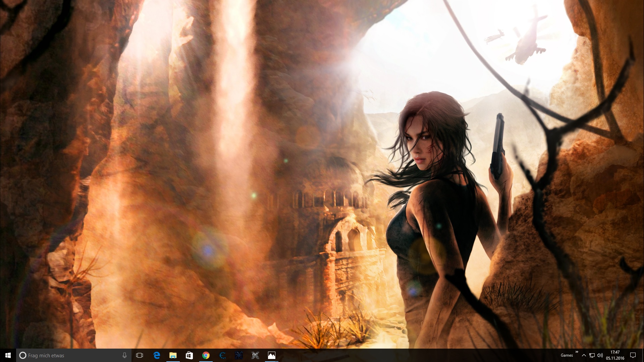Open the network status icon
This screenshot has height=362, width=644.
592,355
